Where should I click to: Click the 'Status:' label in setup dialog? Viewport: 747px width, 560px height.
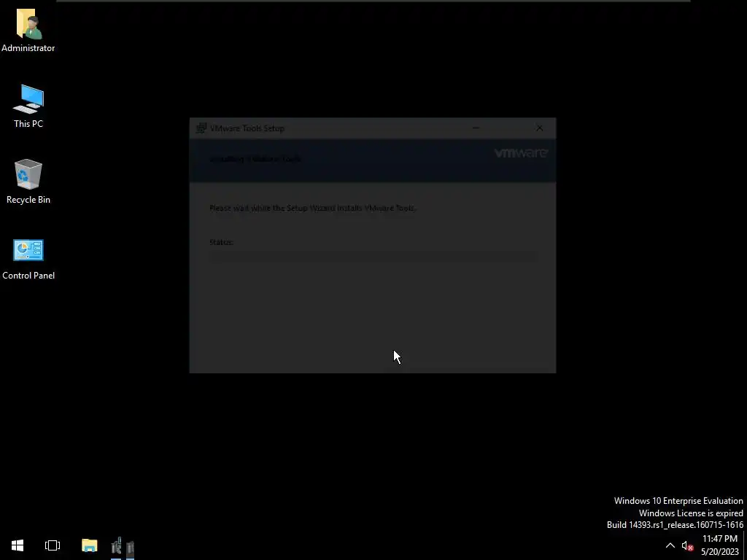click(221, 242)
